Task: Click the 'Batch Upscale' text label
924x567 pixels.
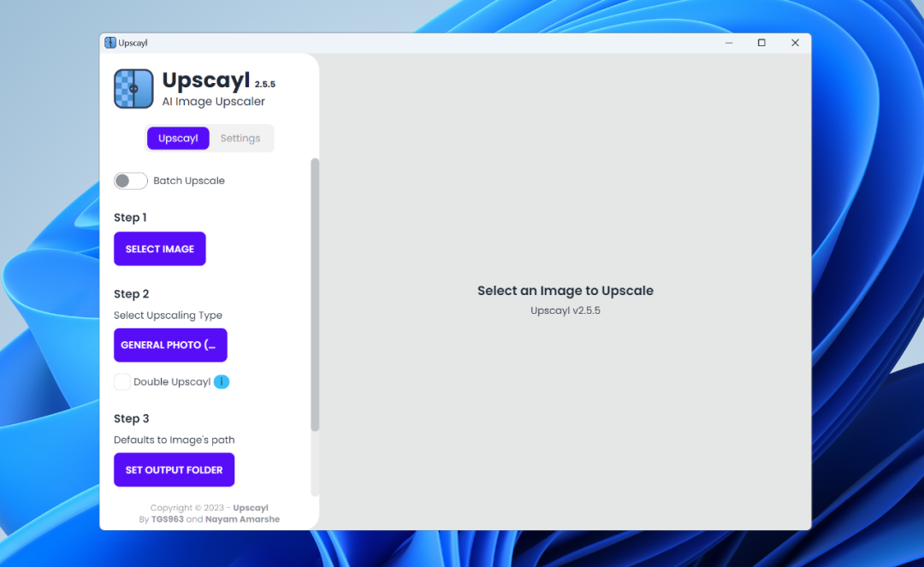Action: (189, 180)
